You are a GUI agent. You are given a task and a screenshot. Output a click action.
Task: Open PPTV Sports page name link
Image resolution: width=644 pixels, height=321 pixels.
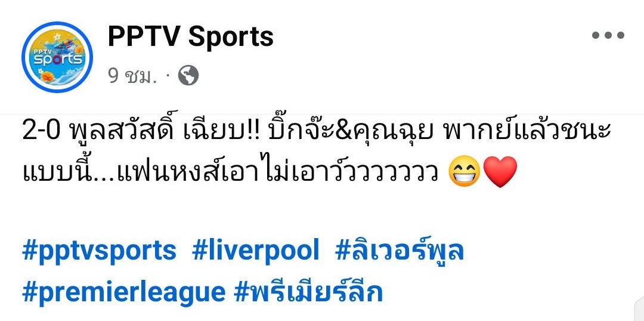pos(191,36)
